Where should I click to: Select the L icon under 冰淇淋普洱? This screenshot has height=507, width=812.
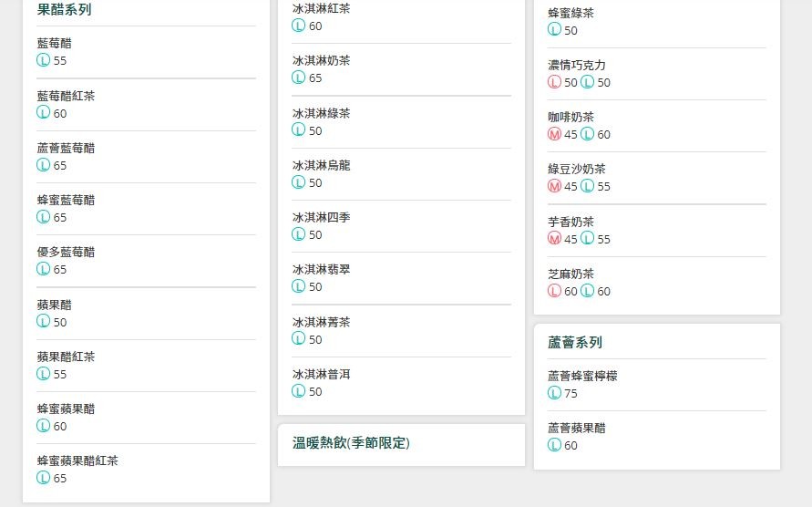point(298,391)
